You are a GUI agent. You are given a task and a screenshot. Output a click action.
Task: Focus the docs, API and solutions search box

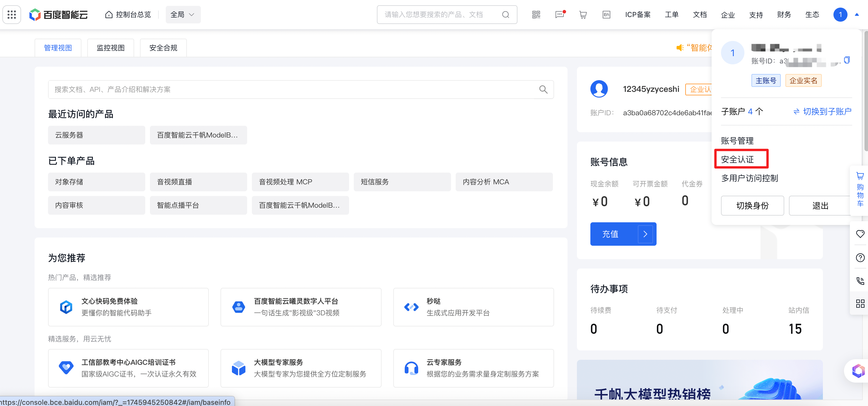pyautogui.click(x=300, y=89)
